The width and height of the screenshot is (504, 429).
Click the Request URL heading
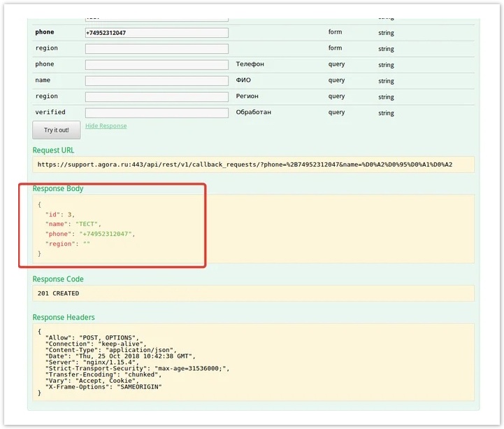click(53, 150)
